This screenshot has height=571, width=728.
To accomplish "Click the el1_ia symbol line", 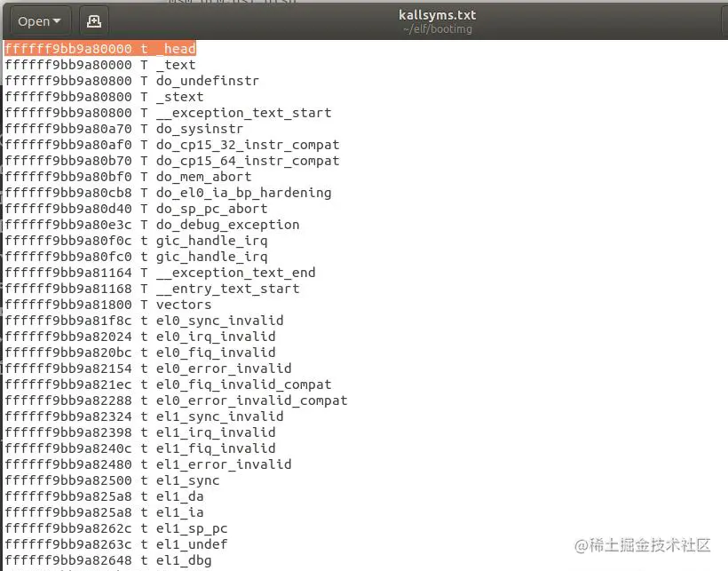I will (104, 512).
